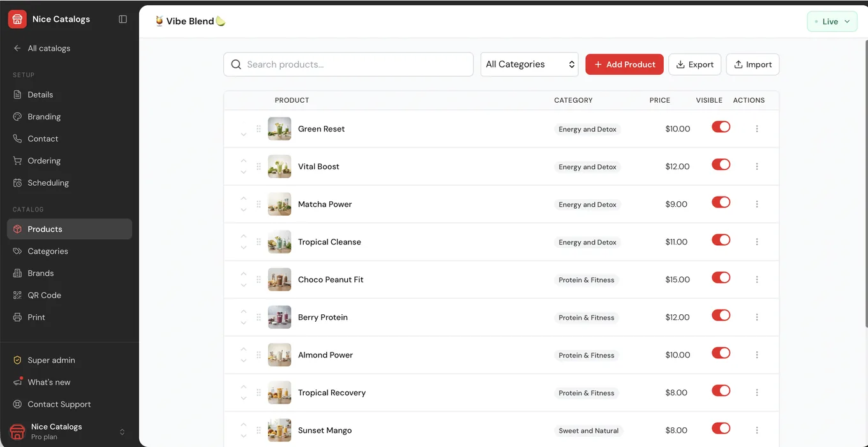Open actions menu for Sunset Mango
The width and height of the screenshot is (868, 447).
(757, 430)
